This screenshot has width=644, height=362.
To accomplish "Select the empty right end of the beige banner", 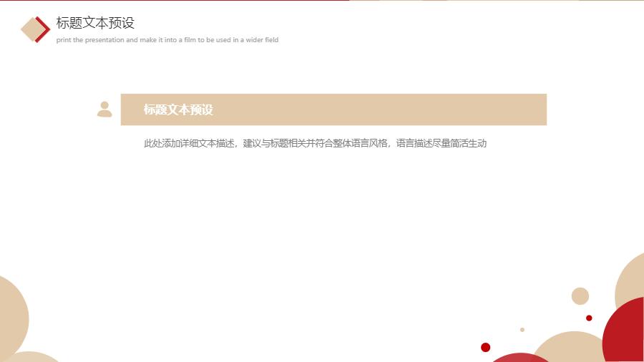I will coord(501,109).
